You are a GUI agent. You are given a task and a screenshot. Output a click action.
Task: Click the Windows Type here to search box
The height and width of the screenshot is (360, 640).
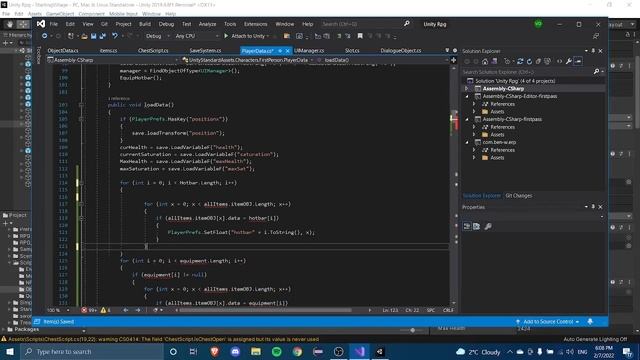92,351
